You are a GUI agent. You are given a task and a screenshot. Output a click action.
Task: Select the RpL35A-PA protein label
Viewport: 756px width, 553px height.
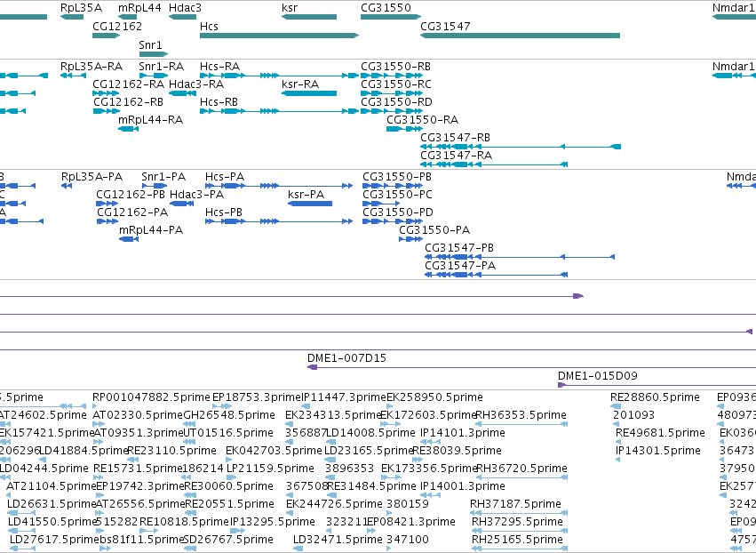92,177
